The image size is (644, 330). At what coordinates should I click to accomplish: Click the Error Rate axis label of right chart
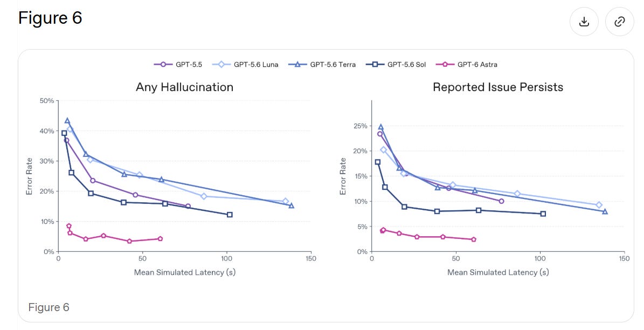click(343, 176)
